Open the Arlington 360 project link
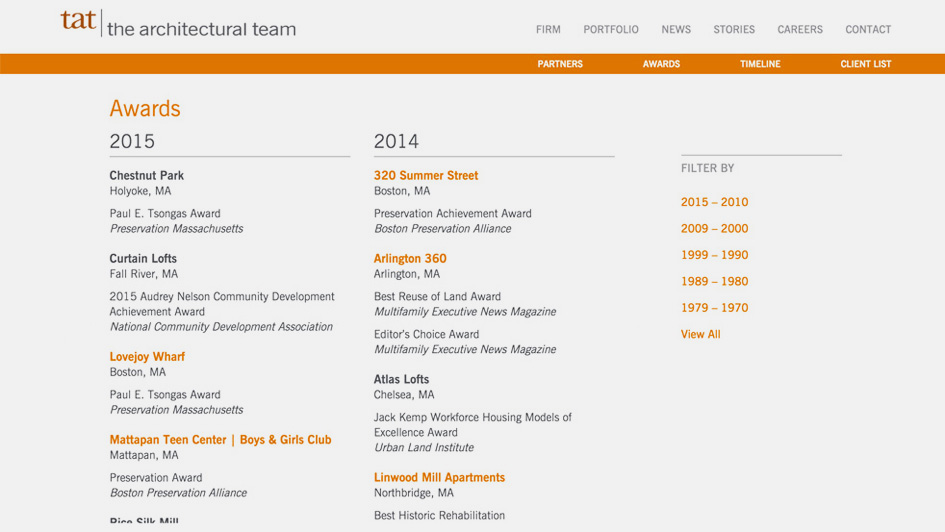Viewport: 945px width, 532px height. 410,258
